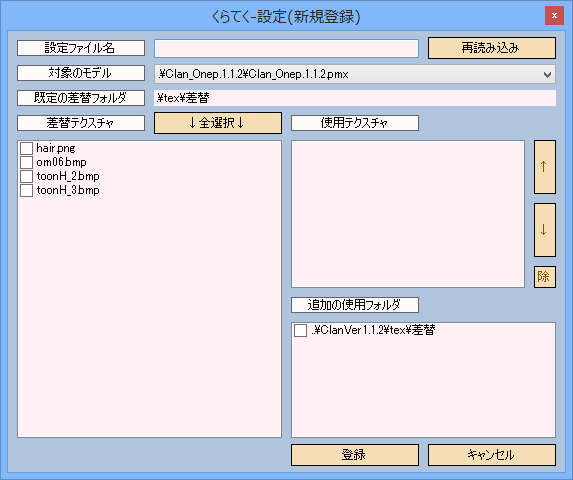Click inside the empty 使用テクスチャ list
This screenshot has height=480, width=573.
point(408,214)
